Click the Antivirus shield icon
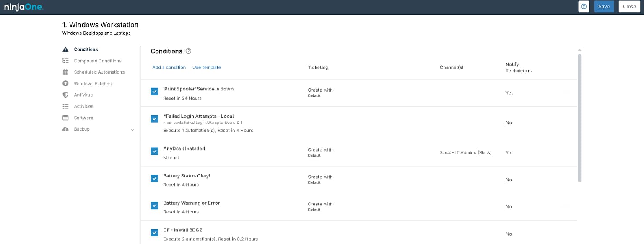The width and height of the screenshot is (644, 244). tap(65, 95)
